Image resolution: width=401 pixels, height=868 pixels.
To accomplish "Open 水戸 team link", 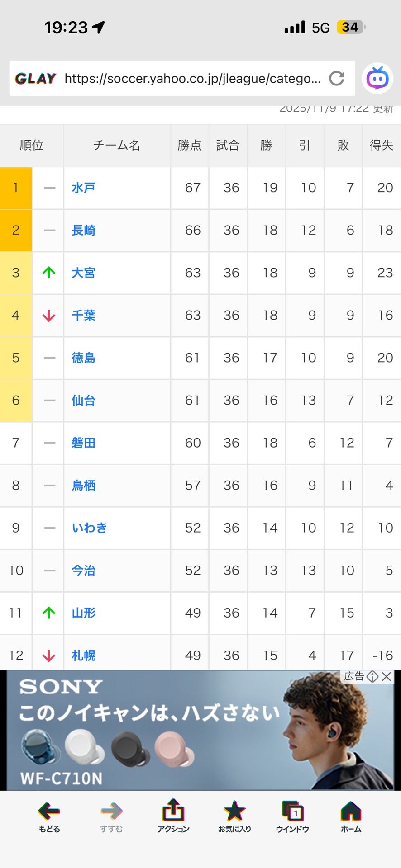I will point(83,188).
